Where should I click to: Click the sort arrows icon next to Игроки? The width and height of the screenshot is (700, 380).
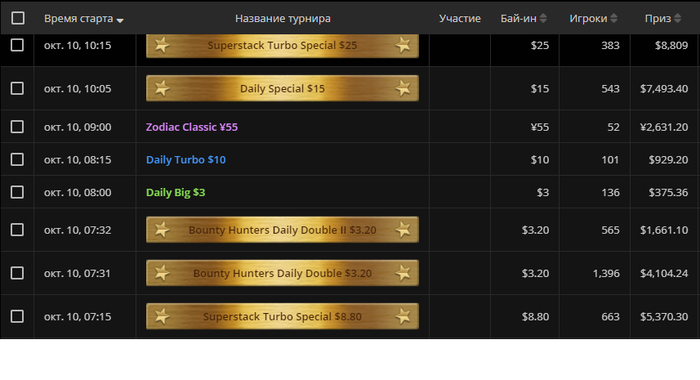point(614,18)
